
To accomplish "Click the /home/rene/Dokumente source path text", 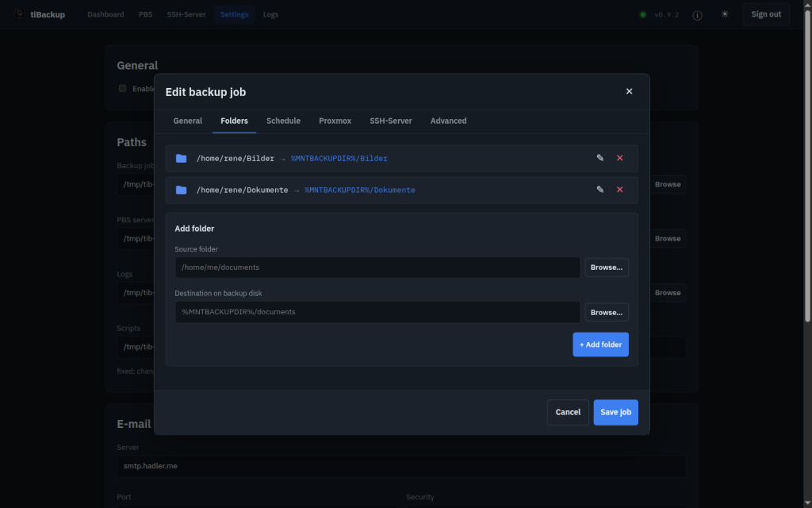I will (x=242, y=190).
